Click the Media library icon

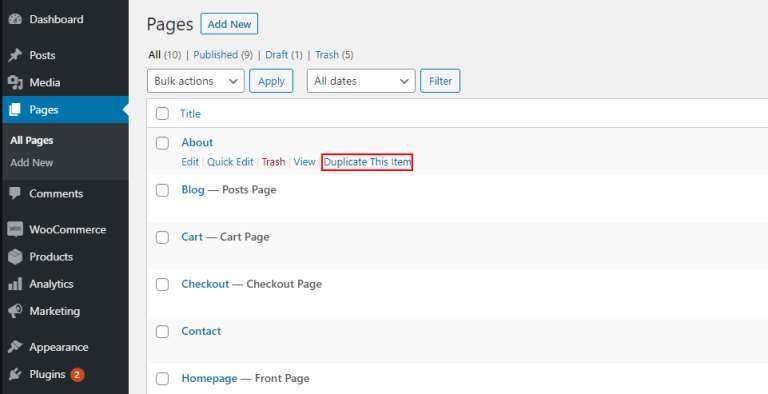pos(15,83)
